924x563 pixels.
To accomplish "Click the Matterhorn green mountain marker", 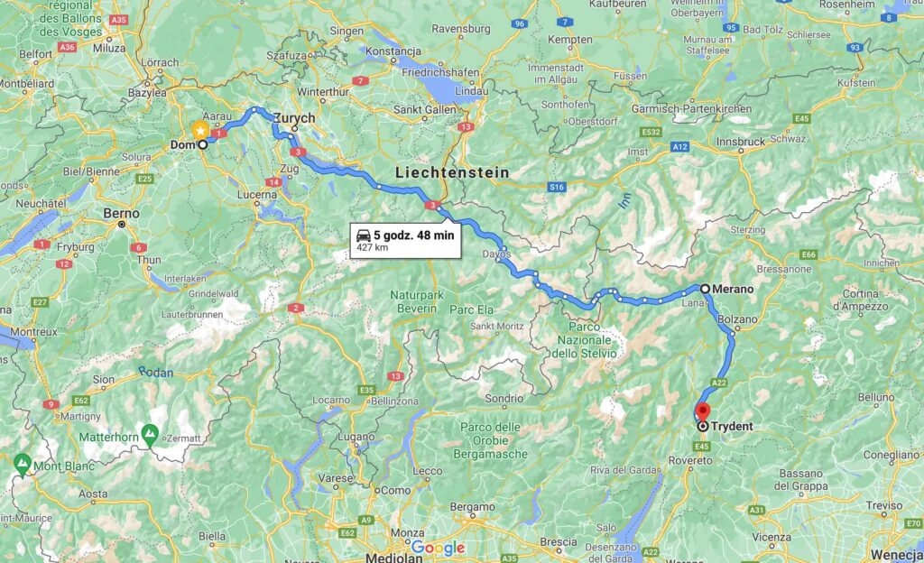I will (x=150, y=435).
